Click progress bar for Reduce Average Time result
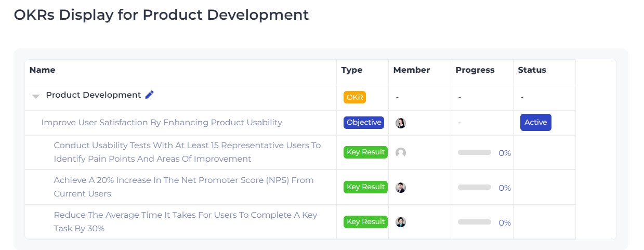The height and width of the screenshot is (250, 644). 474,222
